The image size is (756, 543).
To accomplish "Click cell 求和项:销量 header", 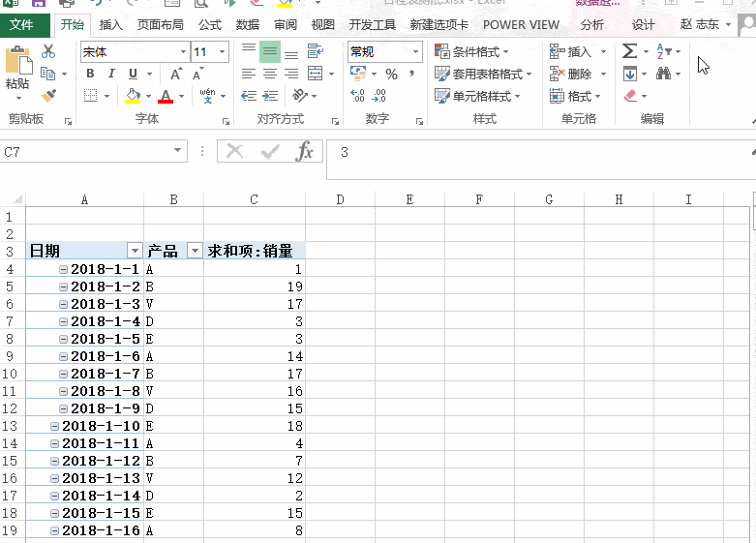I will pos(254,251).
